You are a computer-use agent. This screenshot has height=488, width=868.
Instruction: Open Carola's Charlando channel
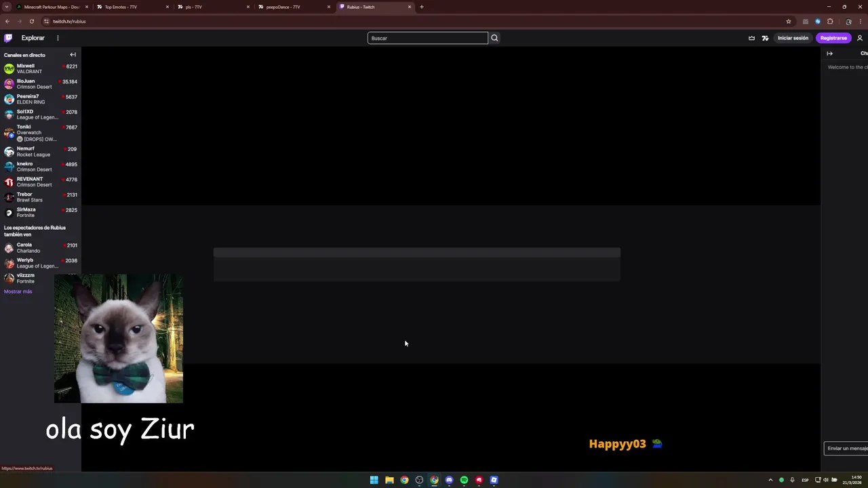pyautogui.click(x=41, y=248)
